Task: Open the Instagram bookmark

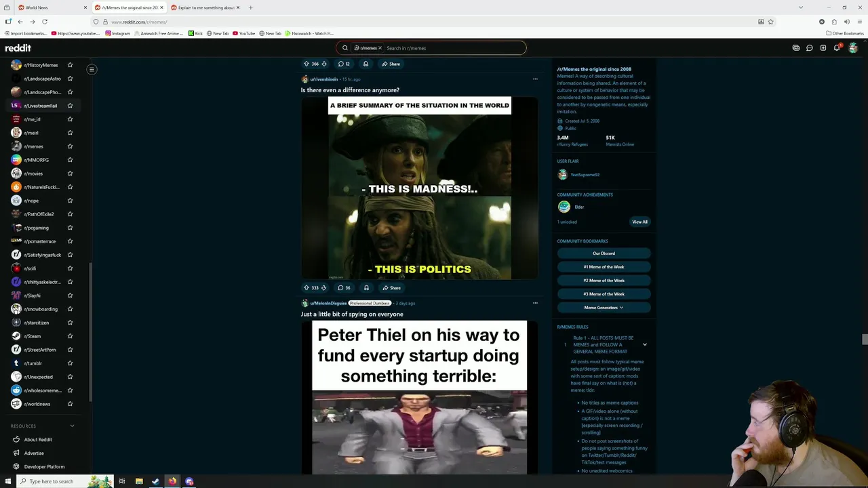Action: coord(117,33)
